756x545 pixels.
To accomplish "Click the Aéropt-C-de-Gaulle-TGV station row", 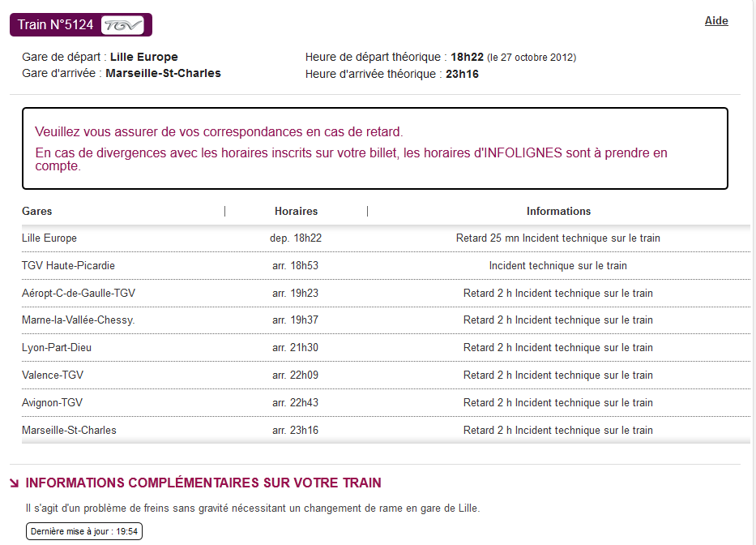I will tap(386, 293).
